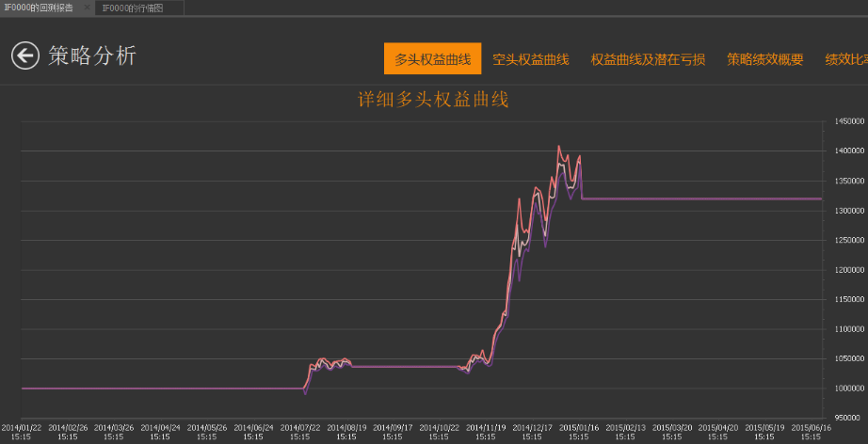Click the 策略分析 page heading
The height and width of the screenshot is (444, 868).
pyautogui.click(x=92, y=55)
